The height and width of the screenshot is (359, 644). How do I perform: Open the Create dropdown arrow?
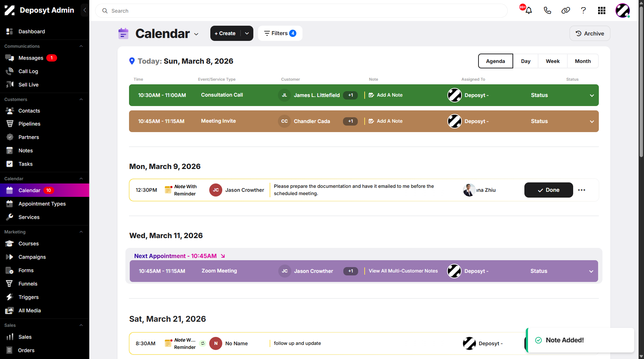pyautogui.click(x=247, y=33)
